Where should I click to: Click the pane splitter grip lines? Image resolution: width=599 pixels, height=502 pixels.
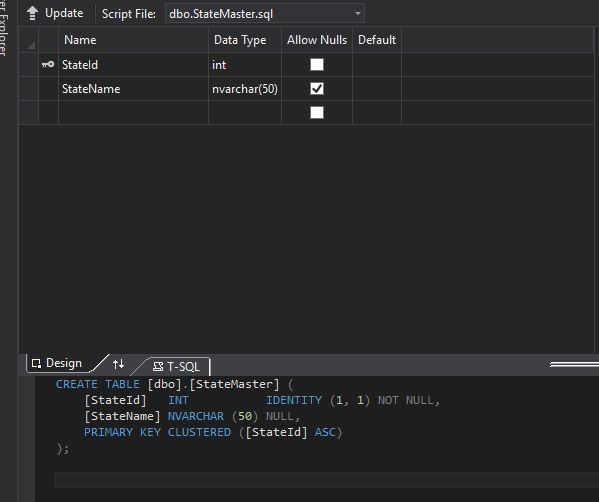(574, 365)
